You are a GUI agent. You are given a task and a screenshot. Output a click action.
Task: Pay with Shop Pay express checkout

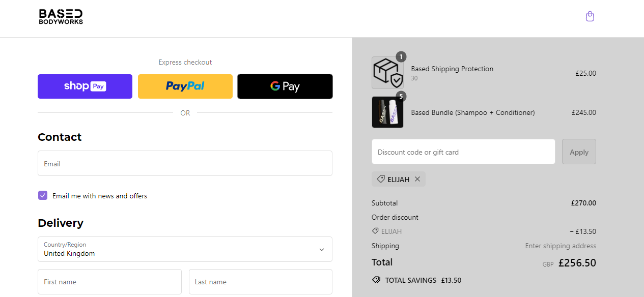click(x=85, y=86)
